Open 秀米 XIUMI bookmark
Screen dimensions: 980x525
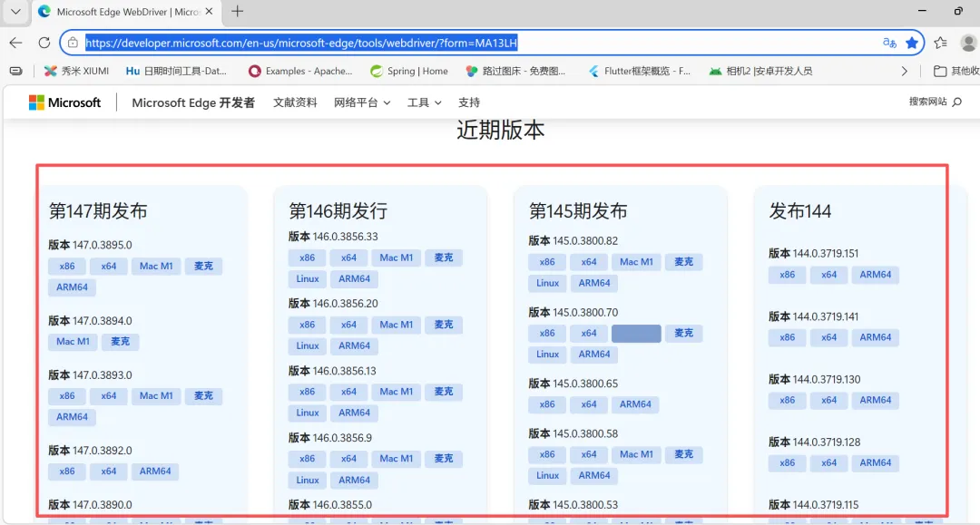(x=77, y=71)
